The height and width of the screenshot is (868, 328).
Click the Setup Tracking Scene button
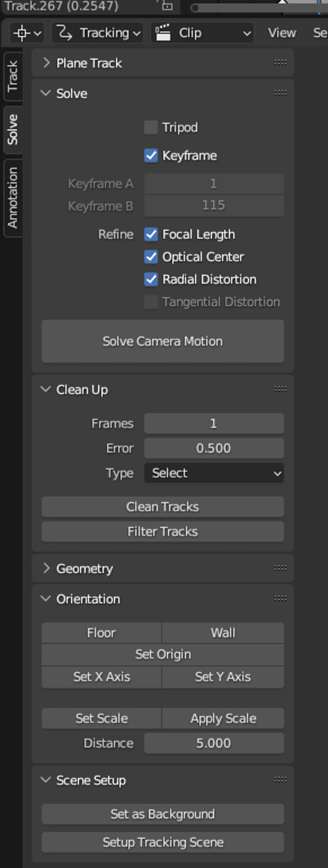pos(163,842)
